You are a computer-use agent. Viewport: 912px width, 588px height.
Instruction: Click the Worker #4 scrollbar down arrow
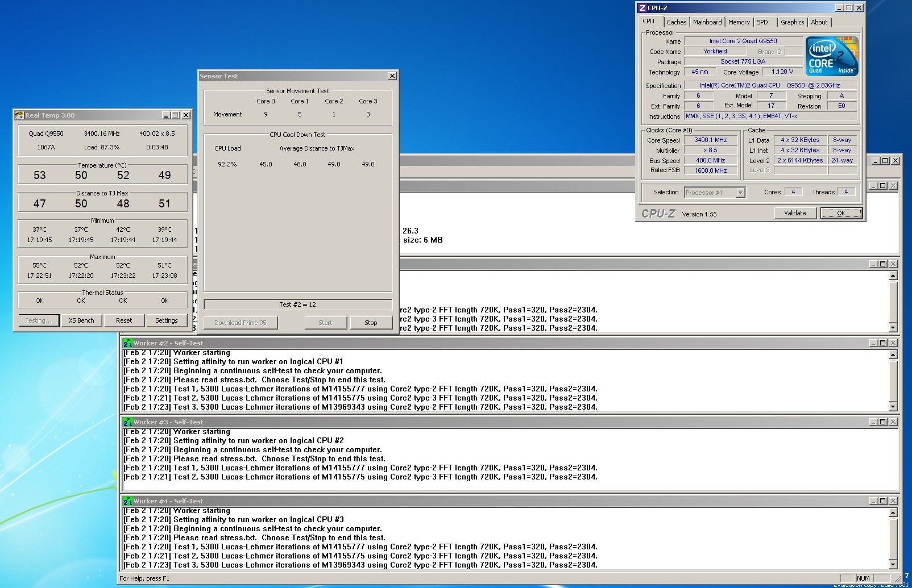[893, 565]
